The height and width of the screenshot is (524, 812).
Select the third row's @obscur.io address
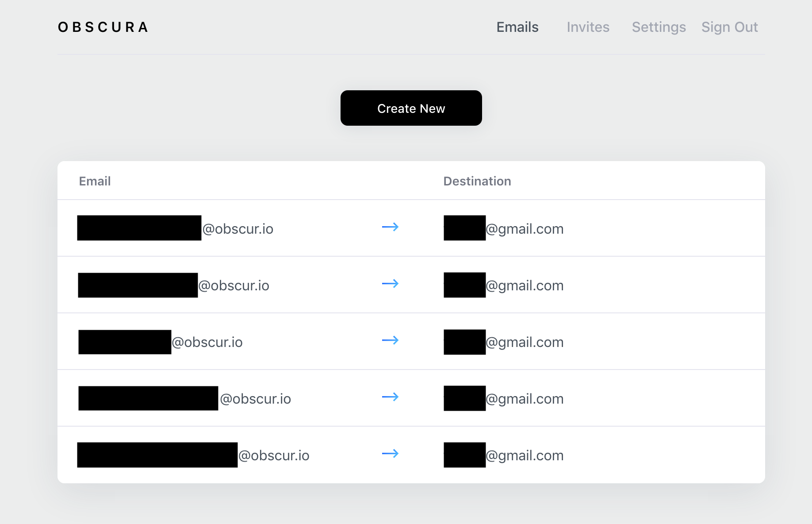tap(161, 342)
